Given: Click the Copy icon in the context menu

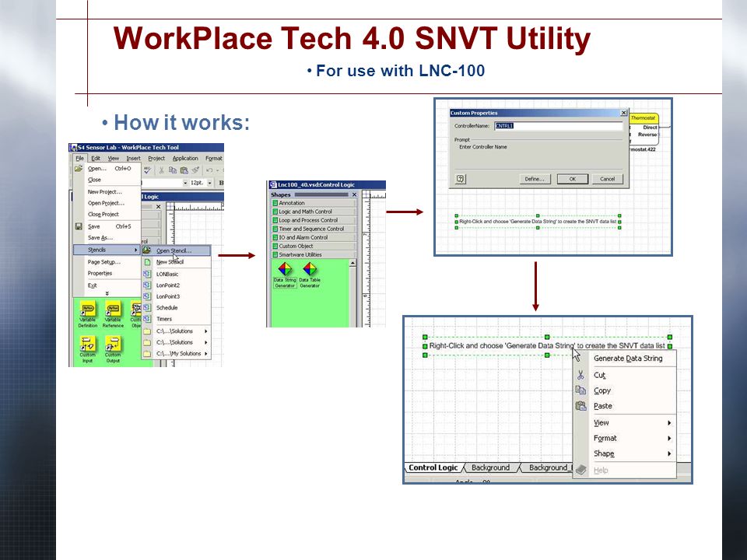Looking at the screenshot, I should (580, 390).
